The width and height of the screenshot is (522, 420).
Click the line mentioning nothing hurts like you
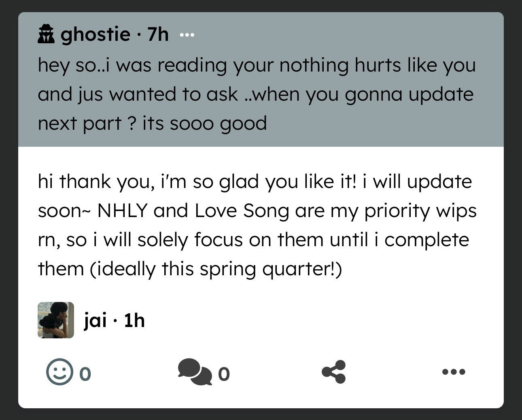[x=257, y=65]
